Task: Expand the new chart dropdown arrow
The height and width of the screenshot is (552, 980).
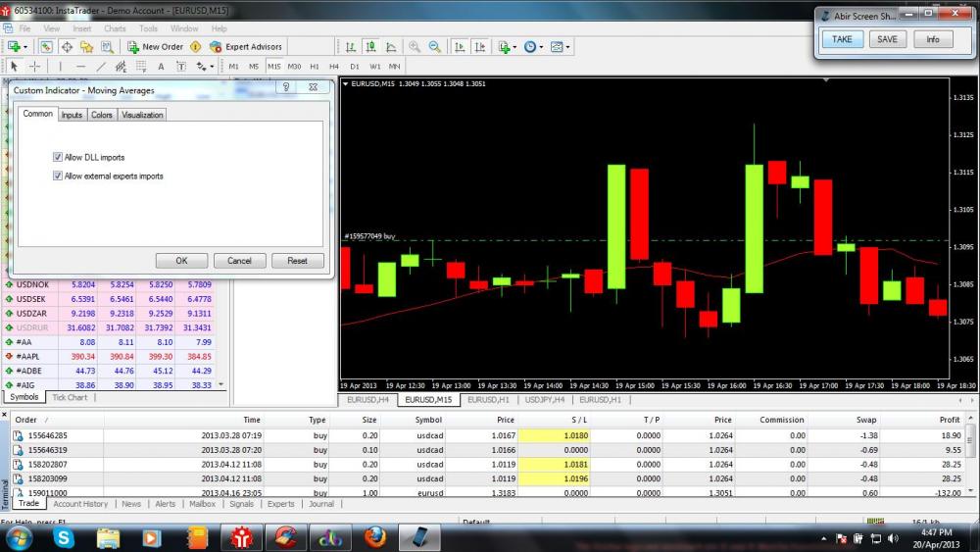Action: click(25, 47)
